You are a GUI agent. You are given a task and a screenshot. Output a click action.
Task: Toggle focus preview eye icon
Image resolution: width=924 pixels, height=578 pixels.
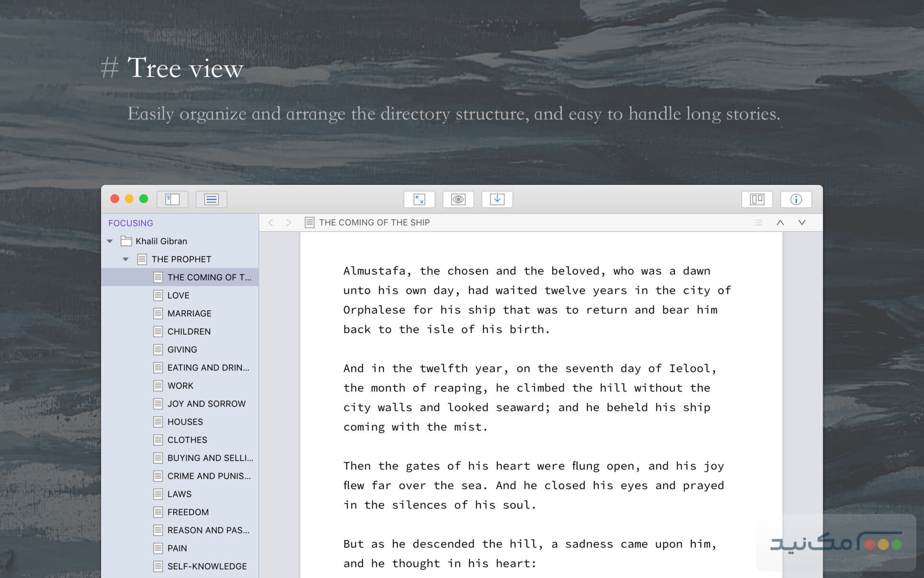pos(458,199)
